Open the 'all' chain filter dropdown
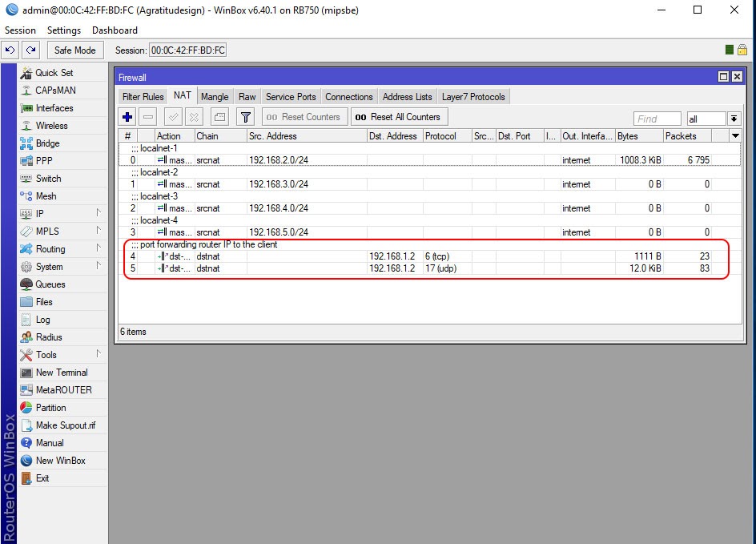The height and width of the screenshot is (544, 756). tap(734, 119)
